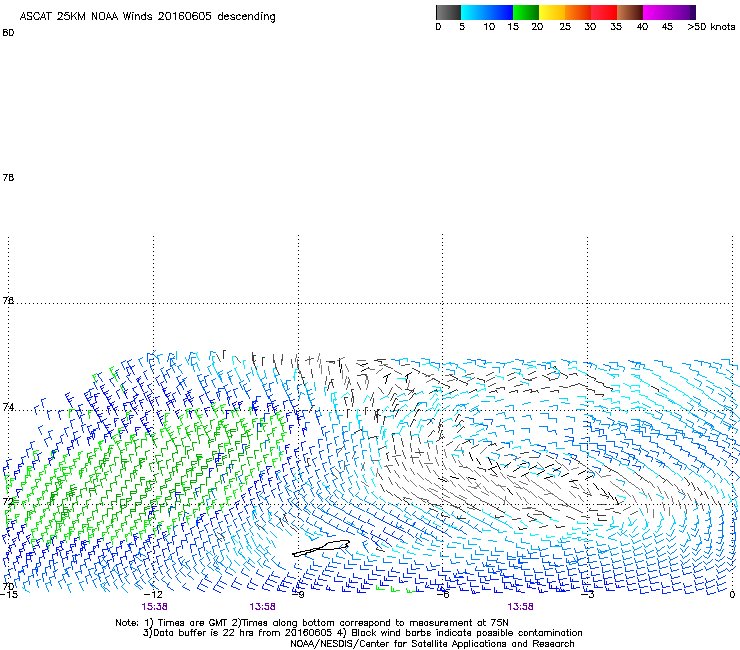The width and height of the screenshot is (740, 650).
Task: Click the longitude label -9
Action: tap(298, 594)
